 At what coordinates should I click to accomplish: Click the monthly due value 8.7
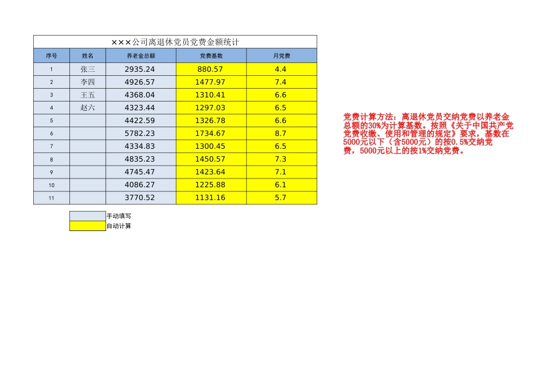(282, 133)
